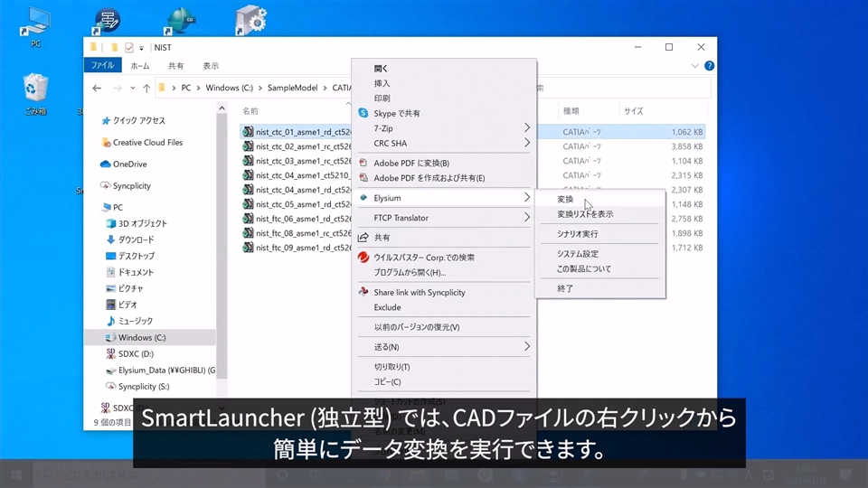
Task: Click 開く in the context menu
Action: [381, 69]
